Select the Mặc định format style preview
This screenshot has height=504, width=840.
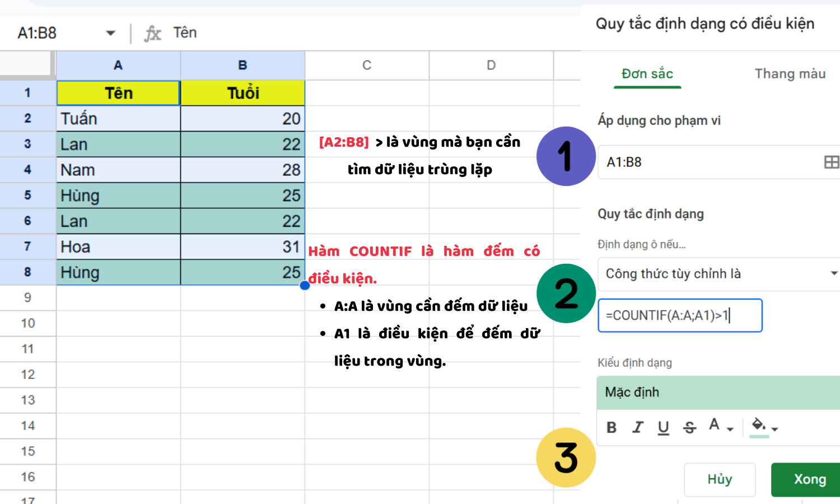click(632, 393)
